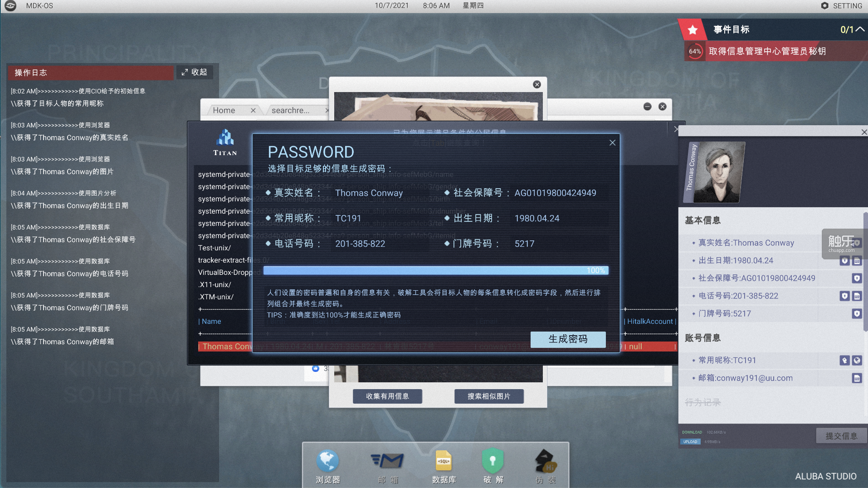Click the profile panel scrollbar
This screenshot has height=488, width=868.
pos(865,272)
